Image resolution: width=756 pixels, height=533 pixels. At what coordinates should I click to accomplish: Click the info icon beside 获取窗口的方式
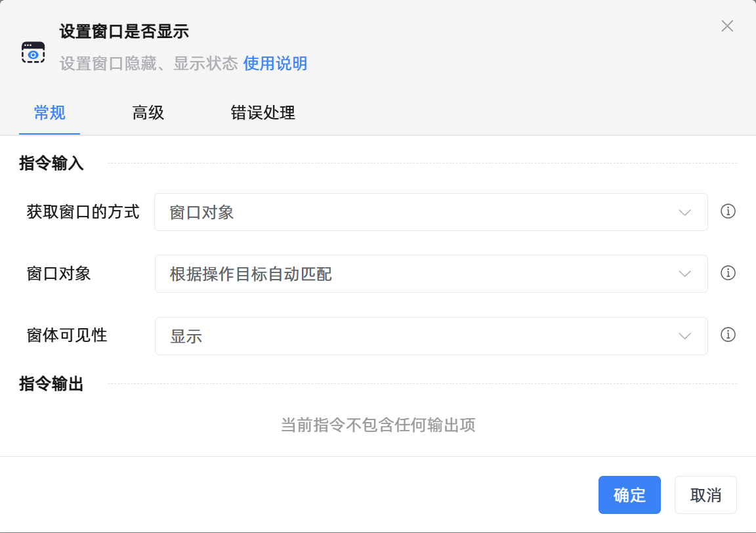click(x=728, y=212)
